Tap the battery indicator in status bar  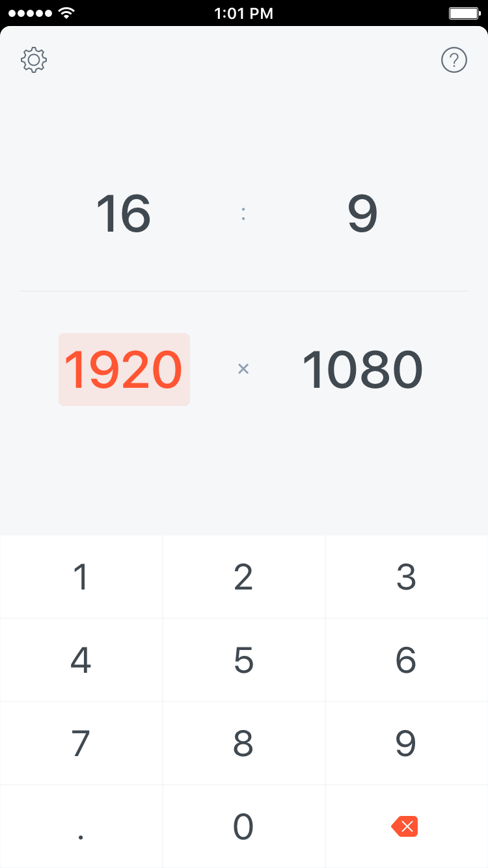[x=464, y=13]
